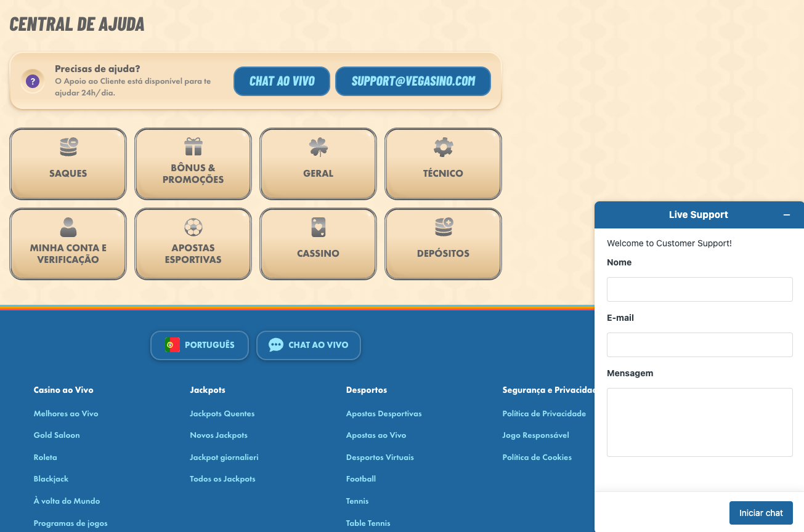Click the footer Chat ao Vivo button

pyautogui.click(x=309, y=345)
